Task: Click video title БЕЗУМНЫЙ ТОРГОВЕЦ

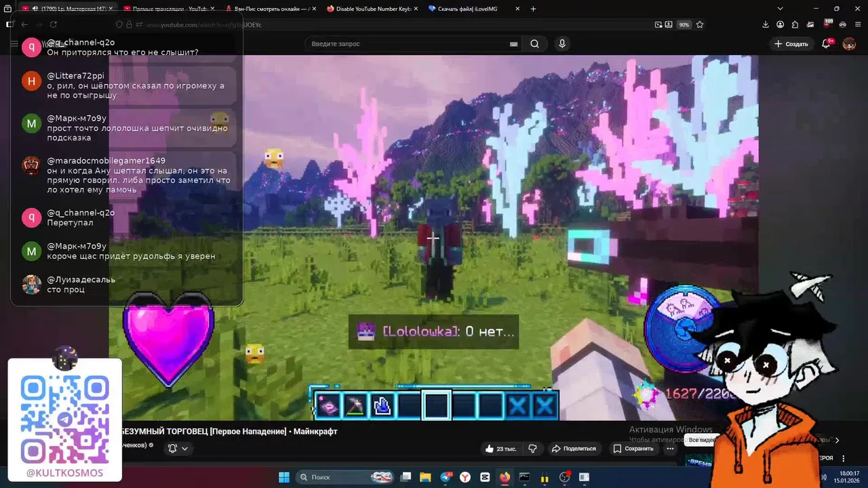Action: click(229, 431)
